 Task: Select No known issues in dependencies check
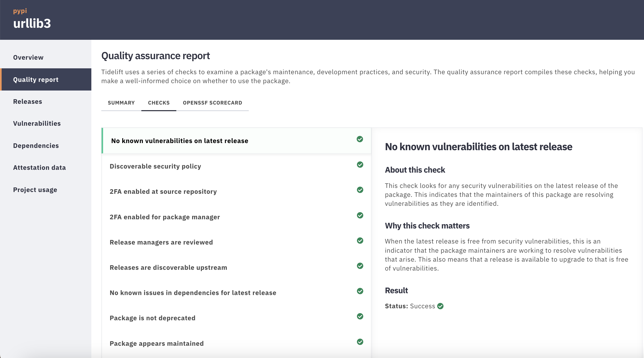pyautogui.click(x=237, y=293)
